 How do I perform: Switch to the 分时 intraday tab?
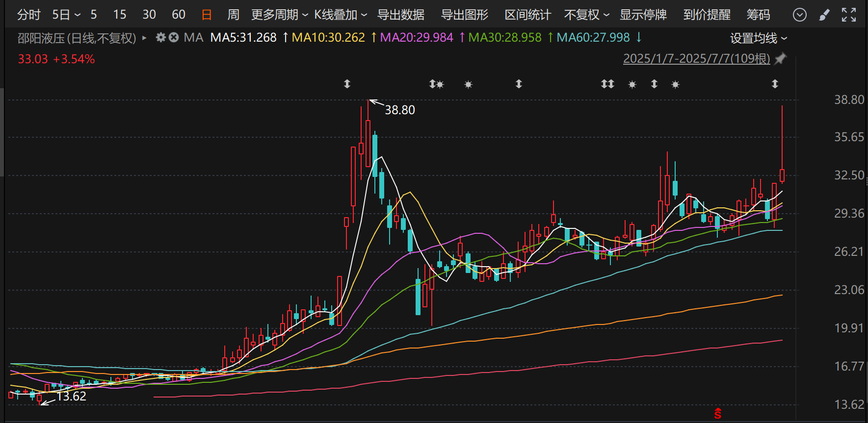click(x=28, y=15)
